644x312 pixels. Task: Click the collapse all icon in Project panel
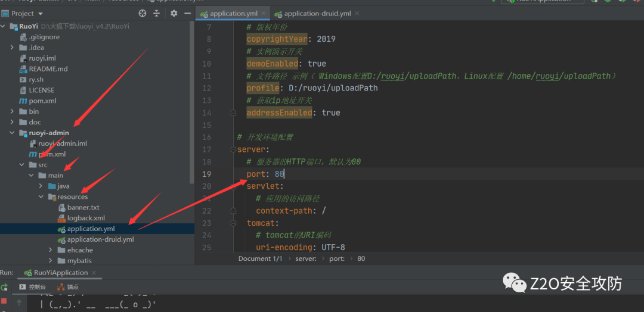[x=157, y=13]
